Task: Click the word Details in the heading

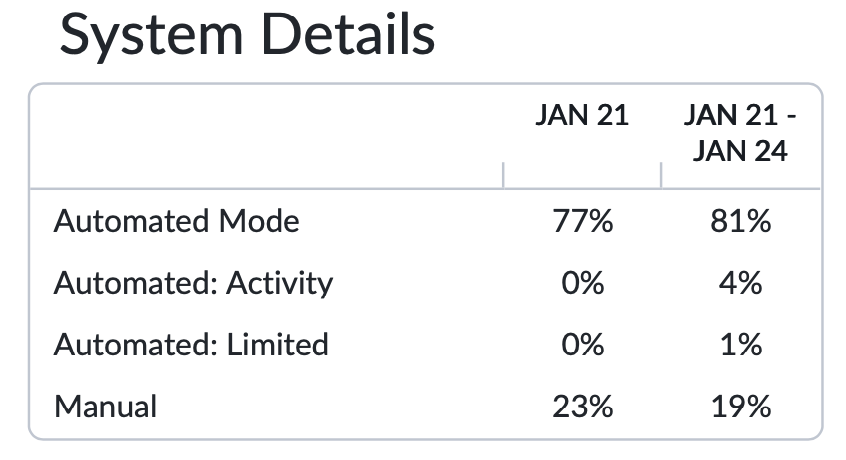Action: pos(349,34)
